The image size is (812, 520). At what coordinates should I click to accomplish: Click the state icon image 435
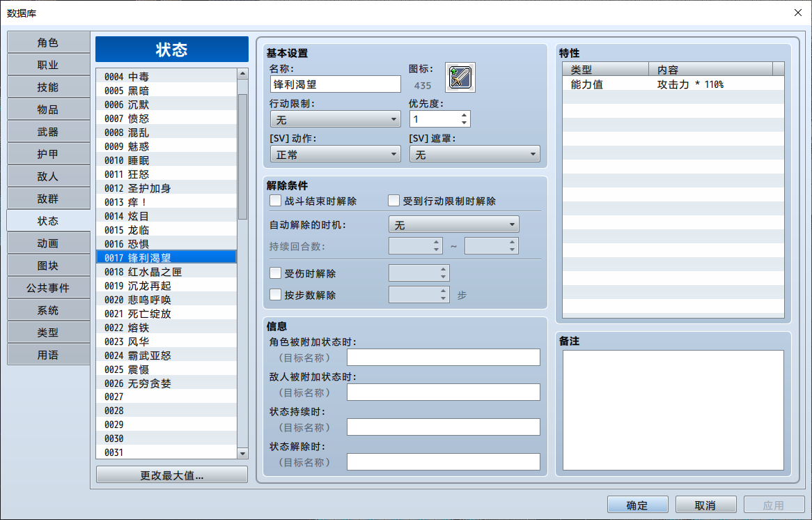pyautogui.click(x=460, y=78)
